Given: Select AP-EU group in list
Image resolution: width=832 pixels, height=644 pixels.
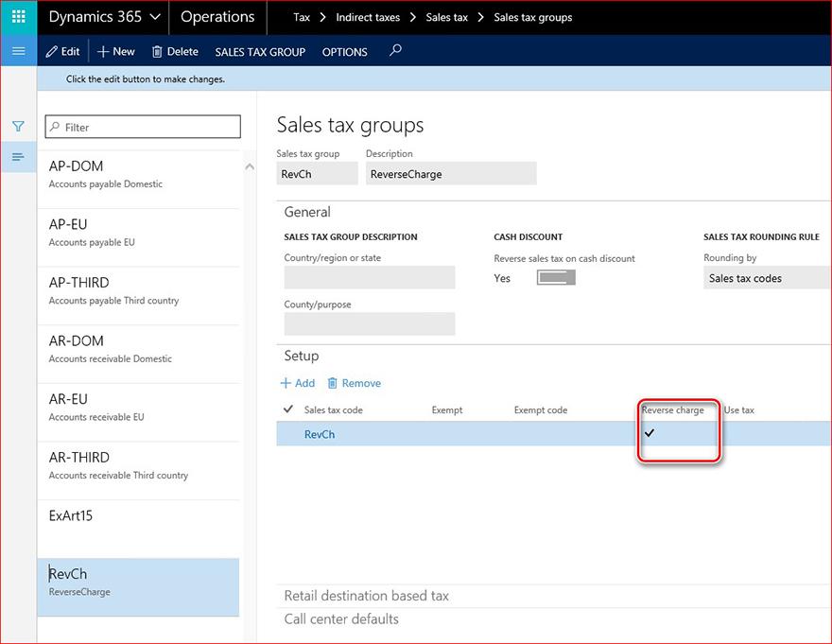Looking at the screenshot, I should click(138, 238).
